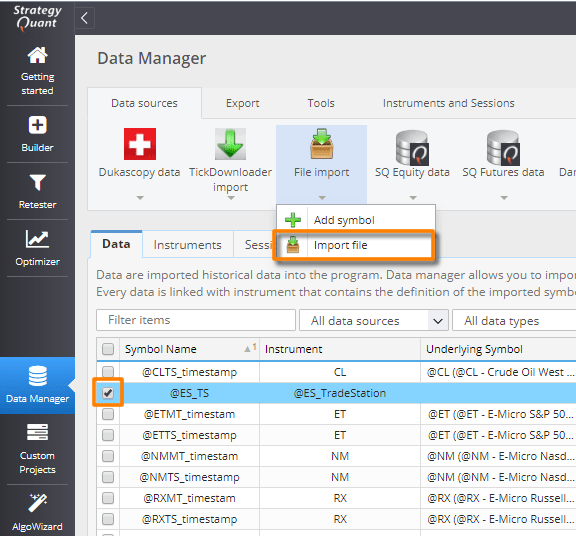The width and height of the screenshot is (576, 536).
Task: Click into the Filter items field
Action: 196,320
